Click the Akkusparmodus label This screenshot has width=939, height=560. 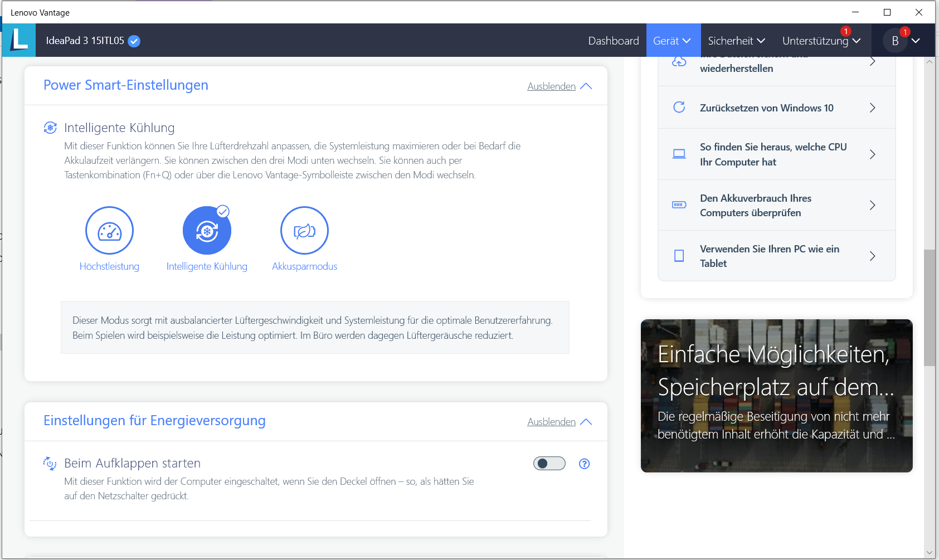(x=304, y=266)
